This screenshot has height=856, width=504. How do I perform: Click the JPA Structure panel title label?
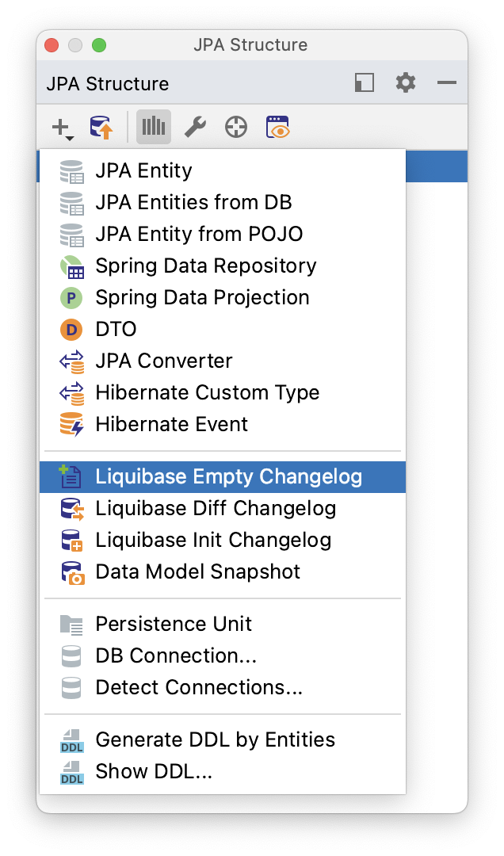point(108,84)
